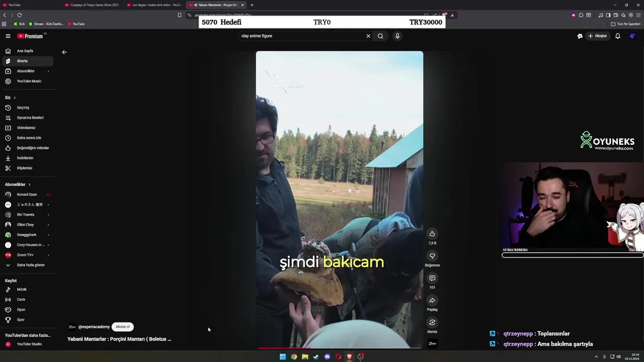This screenshot has height=362, width=644.
Task: Click the YouTube Premium logo
Action: (31, 36)
